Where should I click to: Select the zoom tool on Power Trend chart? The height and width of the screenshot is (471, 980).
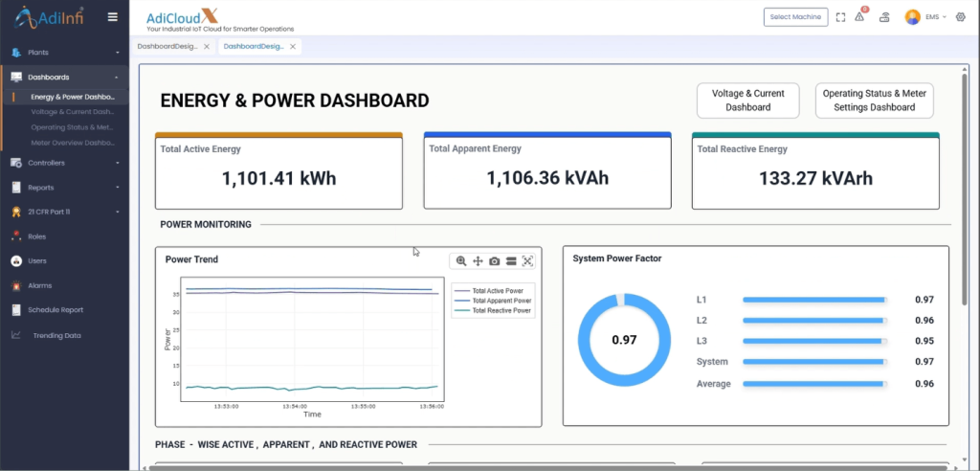(461, 261)
